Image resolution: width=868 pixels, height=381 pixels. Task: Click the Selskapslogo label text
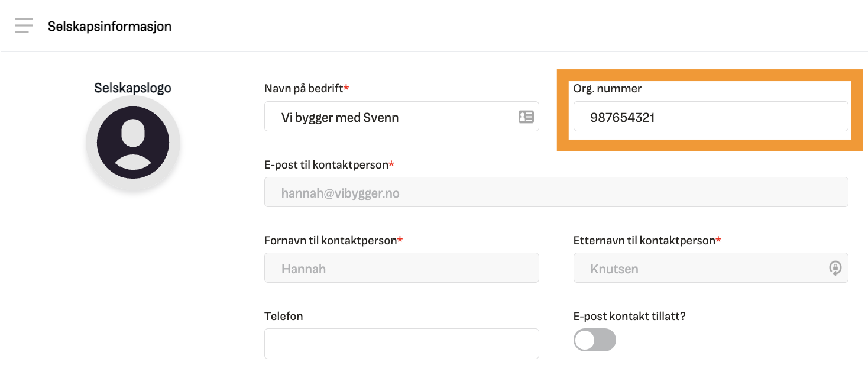coord(132,87)
